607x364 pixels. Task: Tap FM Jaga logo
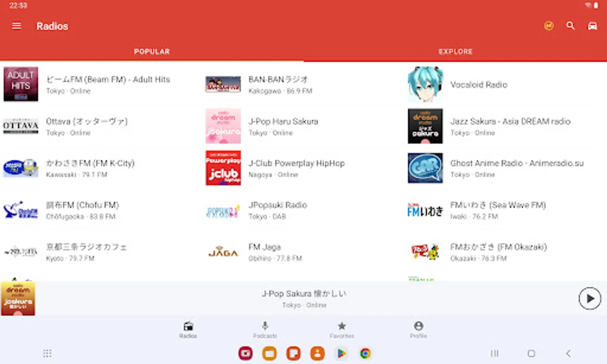click(x=223, y=252)
